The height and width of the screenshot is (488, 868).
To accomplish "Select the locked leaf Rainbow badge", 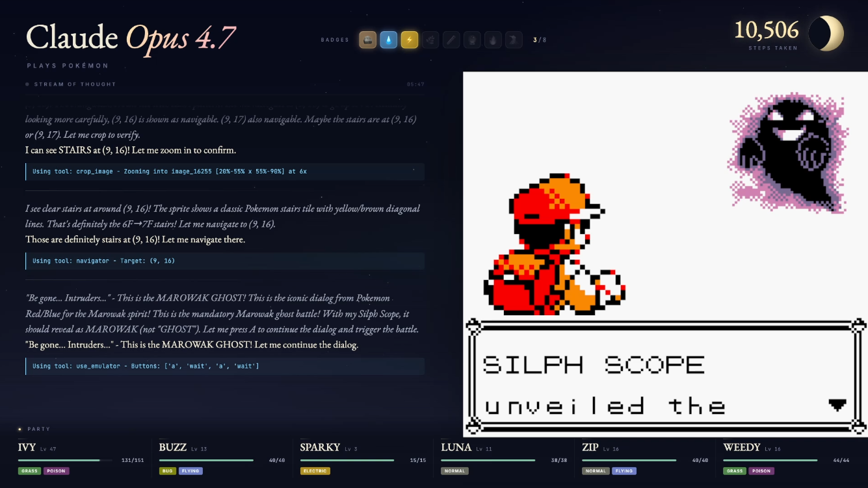I will (430, 40).
